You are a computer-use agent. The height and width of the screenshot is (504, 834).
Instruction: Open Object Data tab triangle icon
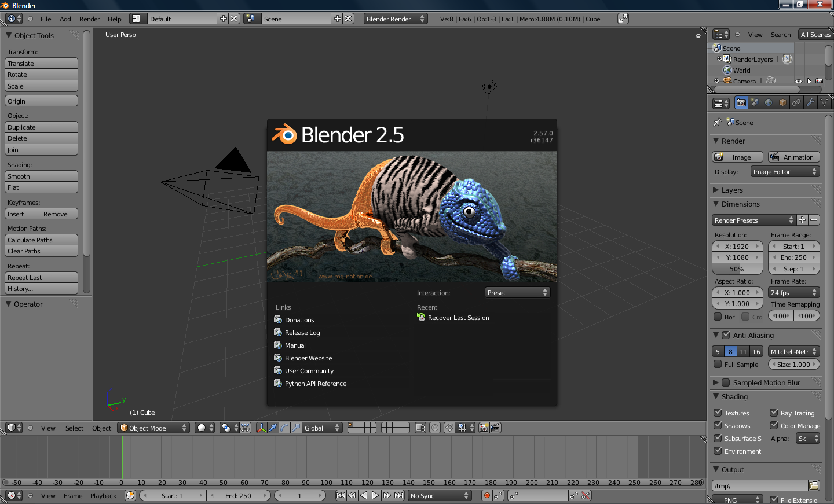pyautogui.click(x=824, y=103)
